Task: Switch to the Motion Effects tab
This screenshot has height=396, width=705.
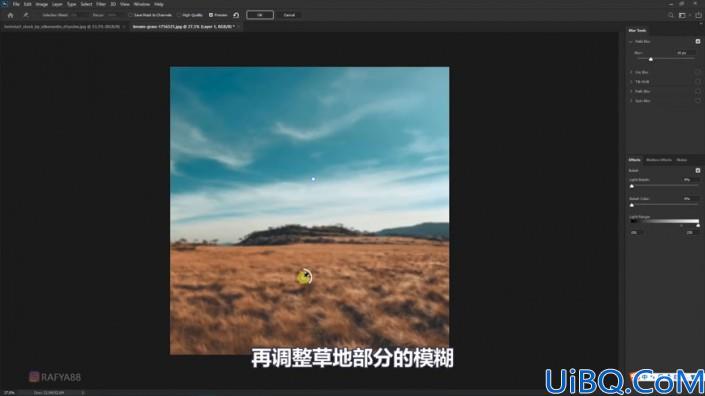Action: pyautogui.click(x=659, y=160)
